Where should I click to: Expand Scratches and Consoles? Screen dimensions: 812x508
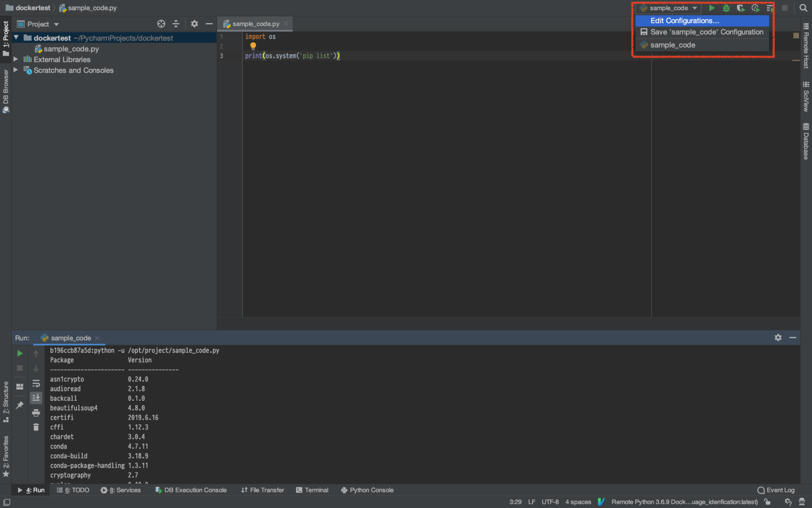pyautogui.click(x=15, y=70)
